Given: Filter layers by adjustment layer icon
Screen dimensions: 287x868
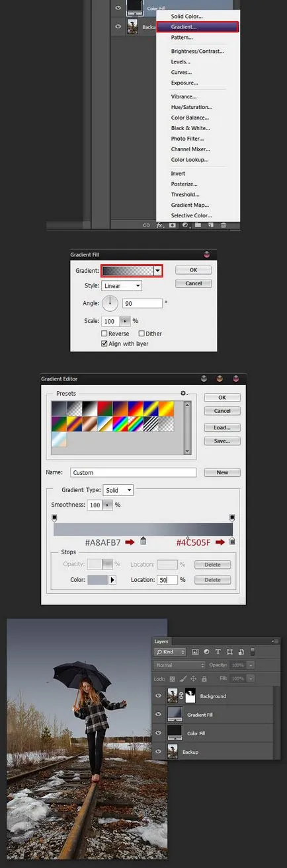Looking at the screenshot, I should 206,651.
